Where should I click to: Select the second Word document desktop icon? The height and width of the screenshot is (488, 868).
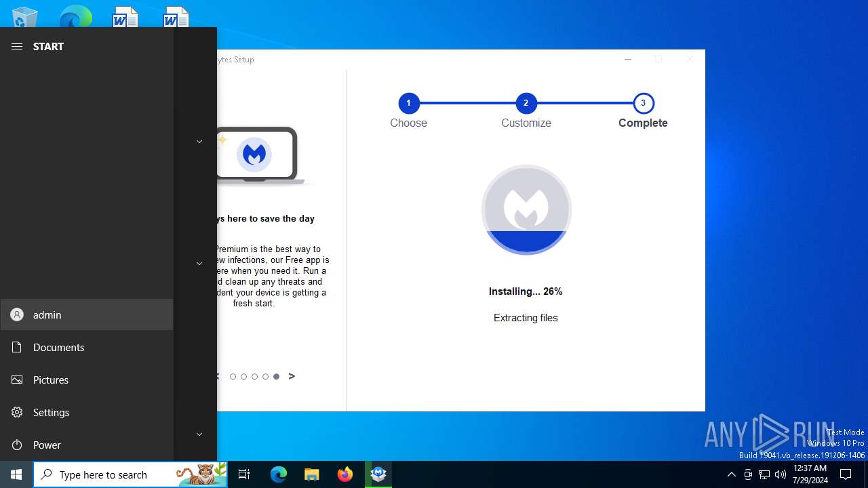coord(176,17)
